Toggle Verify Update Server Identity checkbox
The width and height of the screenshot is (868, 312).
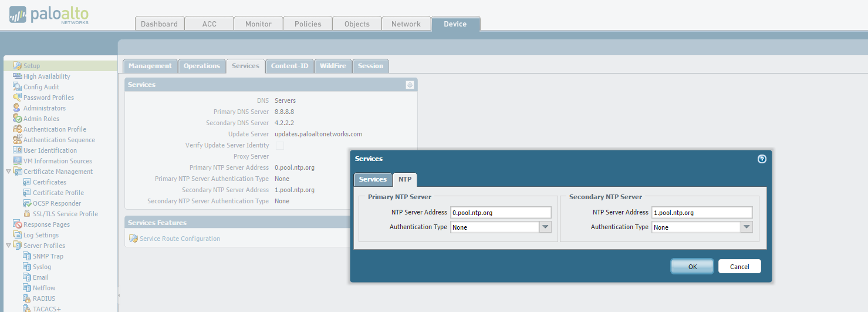280,145
